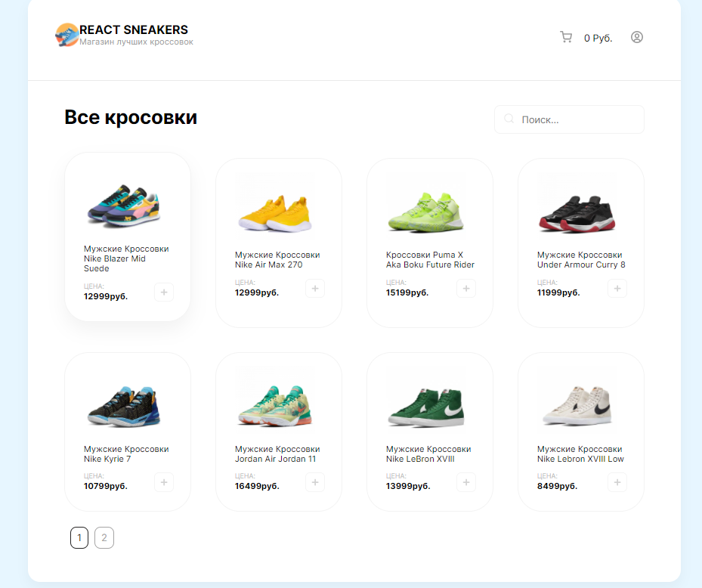The width and height of the screenshot is (702, 588).
Task: Click the Все кросовки heading
Action: click(131, 117)
